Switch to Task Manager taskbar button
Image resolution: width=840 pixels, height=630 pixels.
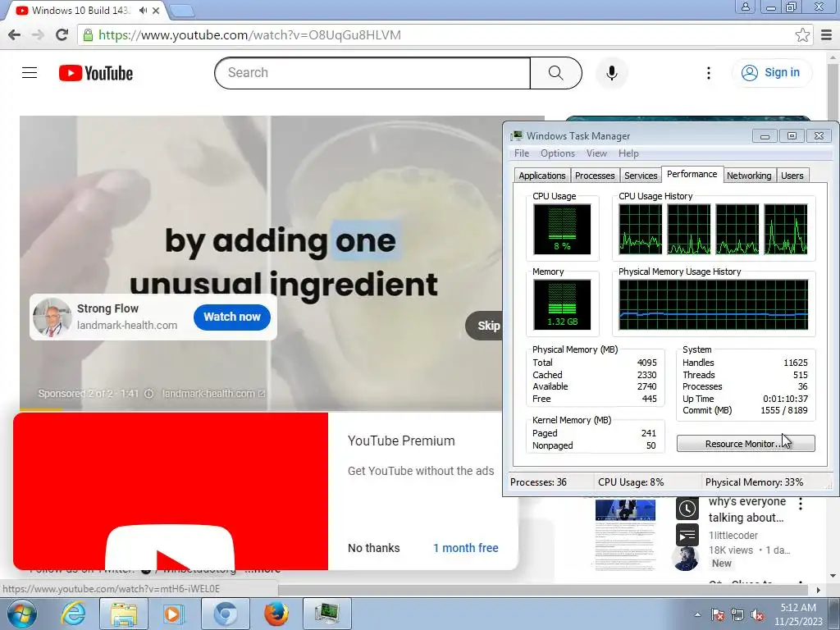tap(326, 614)
